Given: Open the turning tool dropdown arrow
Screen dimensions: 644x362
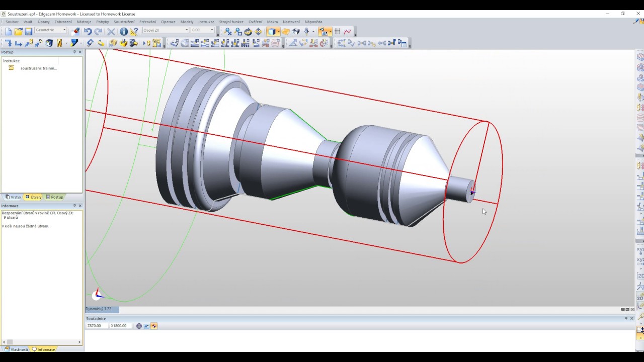Looking at the screenshot, I should 81,43.
